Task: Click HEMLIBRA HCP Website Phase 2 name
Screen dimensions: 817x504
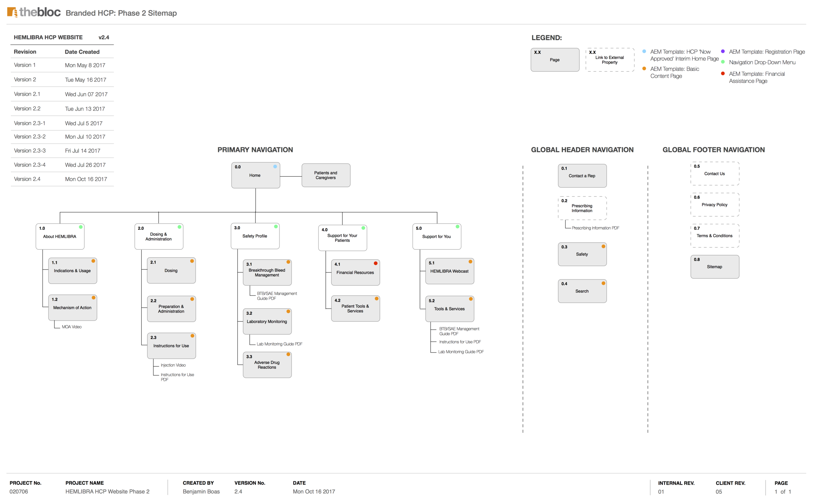Action: point(107,492)
